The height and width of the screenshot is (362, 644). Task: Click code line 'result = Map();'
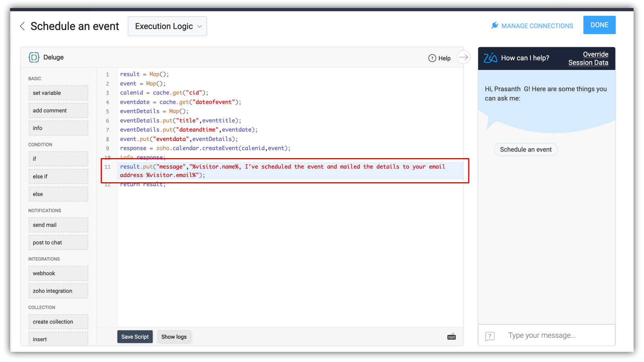[144, 74]
